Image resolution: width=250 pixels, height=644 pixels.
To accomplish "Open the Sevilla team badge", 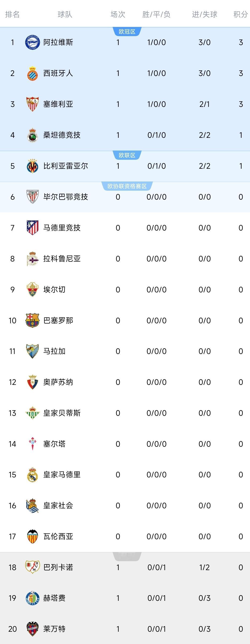I will [x=32, y=104].
